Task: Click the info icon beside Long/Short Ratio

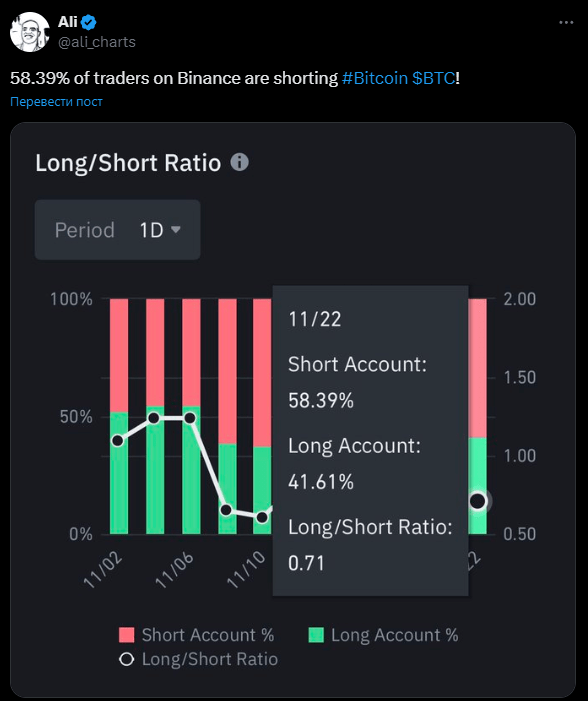Action: point(239,162)
